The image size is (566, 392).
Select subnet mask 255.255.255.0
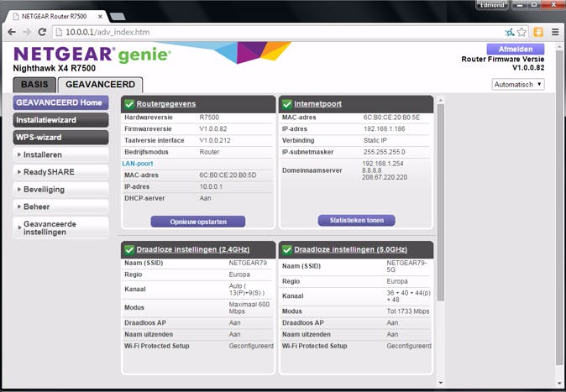pyautogui.click(x=384, y=152)
